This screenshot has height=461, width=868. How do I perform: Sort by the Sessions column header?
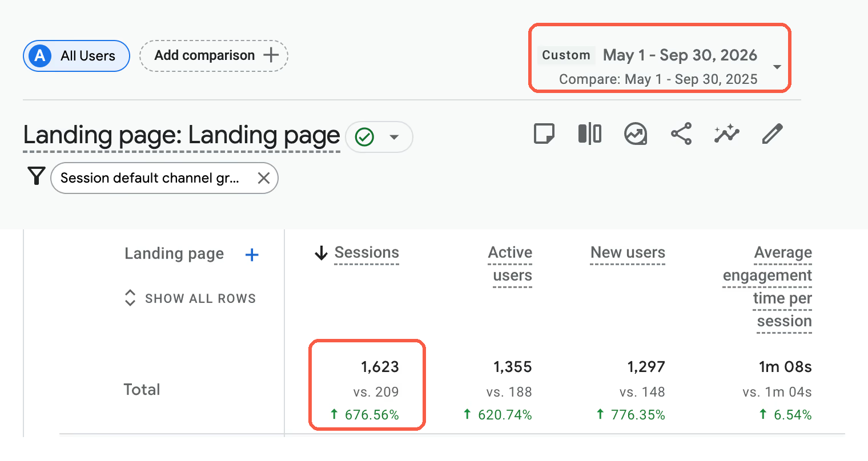pos(367,253)
